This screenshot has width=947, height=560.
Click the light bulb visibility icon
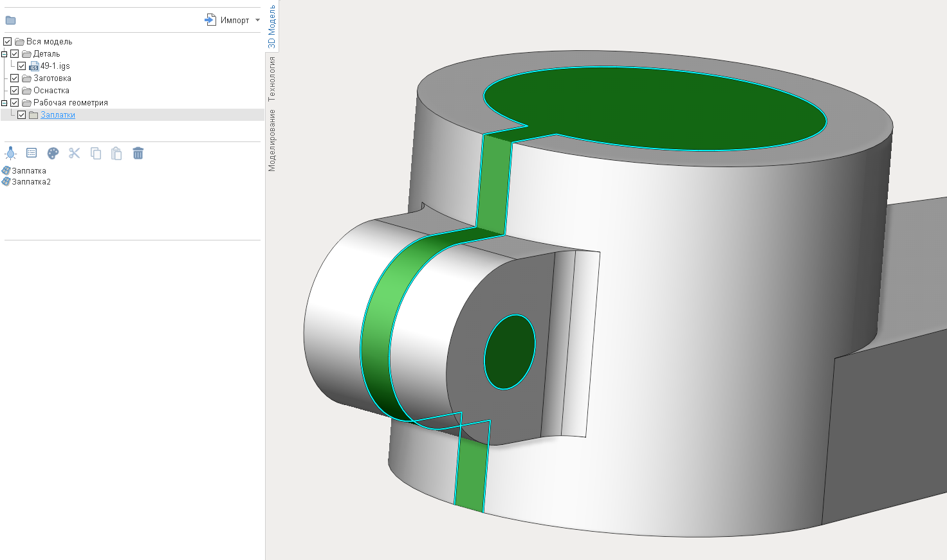tap(11, 153)
